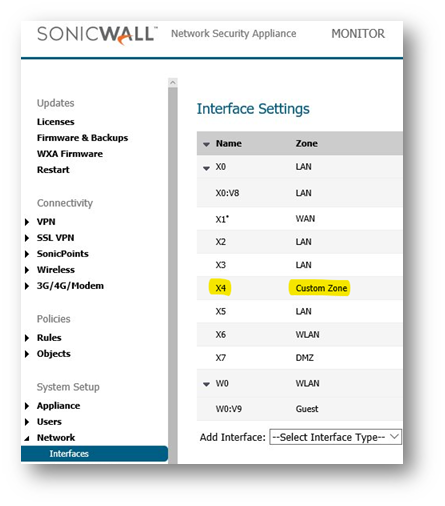Open Firmware & Backups page
445x506 pixels.
[82, 138]
